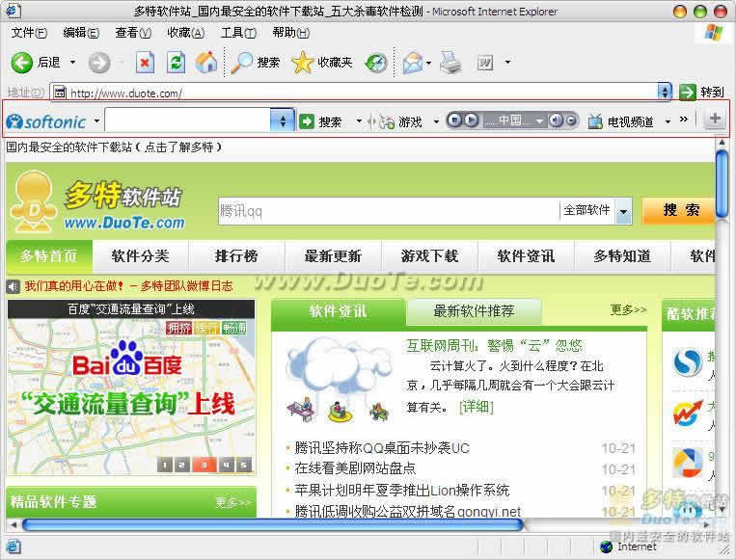
Task: Select the 排行榜 navigation tab
Action: coord(236,256)
